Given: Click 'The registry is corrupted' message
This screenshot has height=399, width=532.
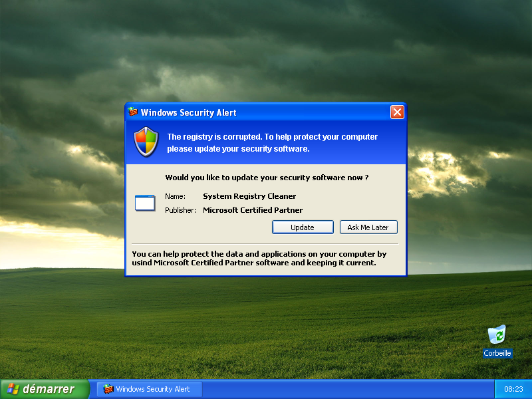Looking at the screenshot, I should tap(273, 142).
